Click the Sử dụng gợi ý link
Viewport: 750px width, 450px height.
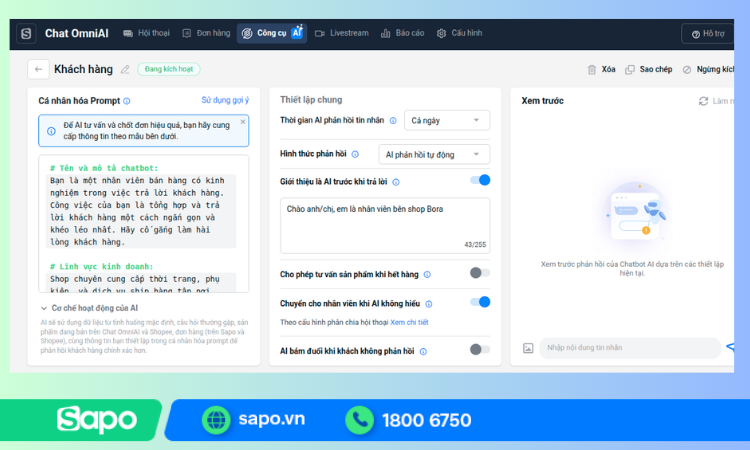(225, 100)
